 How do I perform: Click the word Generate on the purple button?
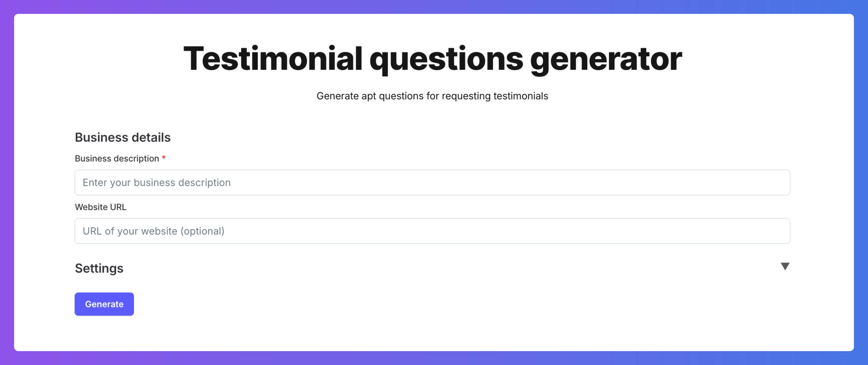pos(104,304)
